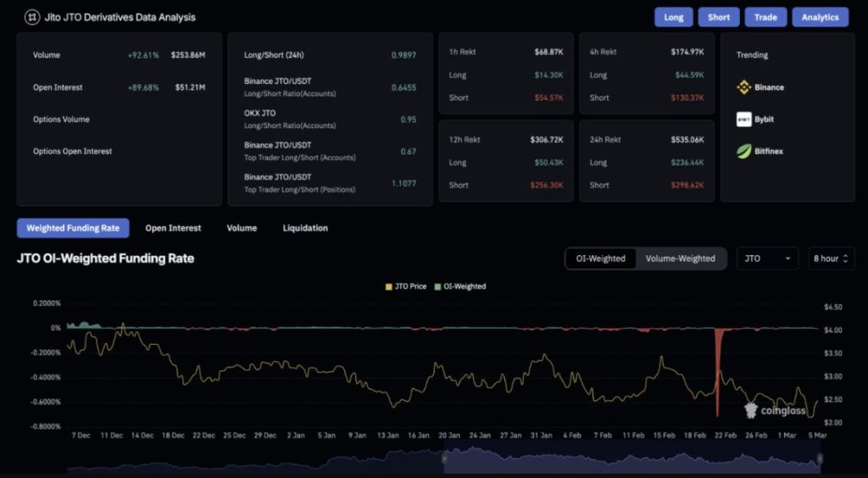Click the JTO OI-Weighted Funding Rate heading
868x478 pixels.
(105, 258)
